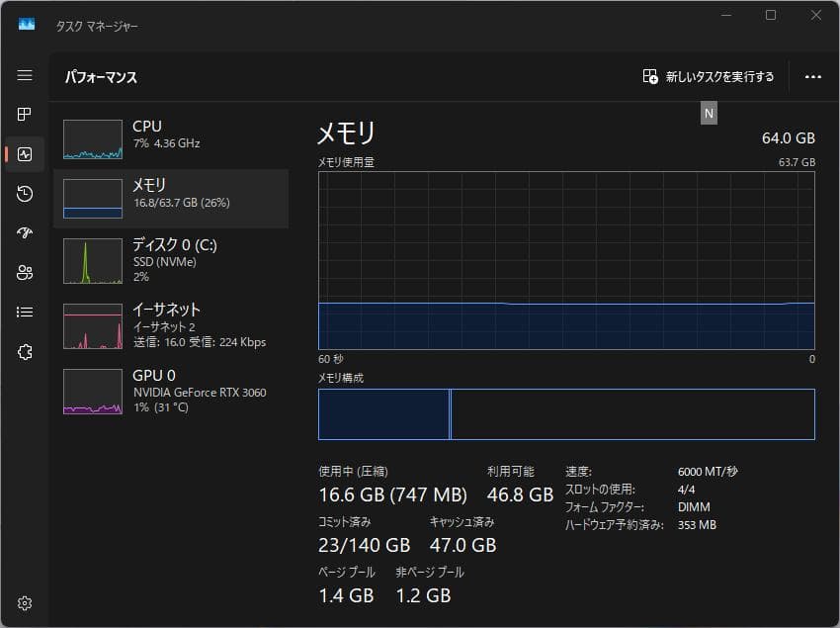Open the Services view
Image resolution: width=840 pixels, height=628 pixels.
[25, 351]
